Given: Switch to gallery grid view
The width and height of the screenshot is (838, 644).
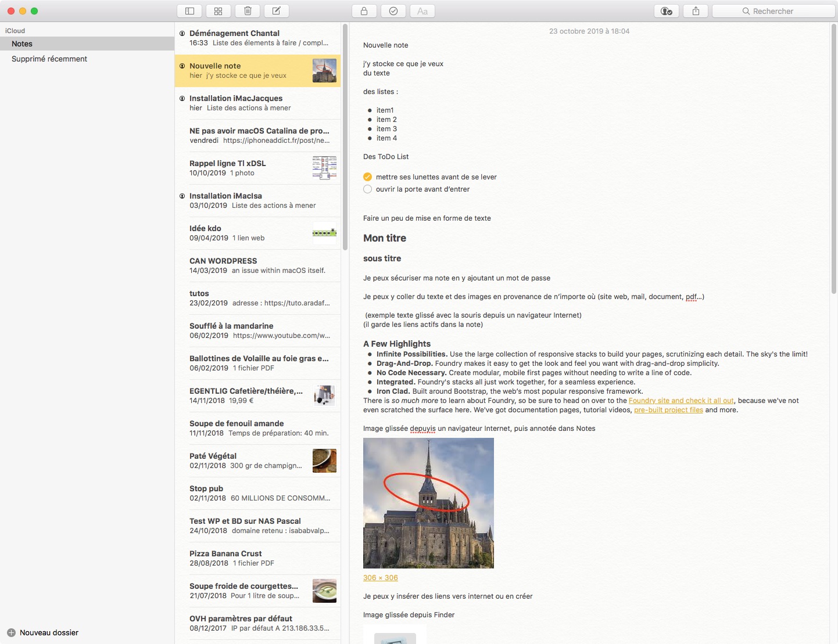Looking at the screenshot, I should (x=219, y=11).
